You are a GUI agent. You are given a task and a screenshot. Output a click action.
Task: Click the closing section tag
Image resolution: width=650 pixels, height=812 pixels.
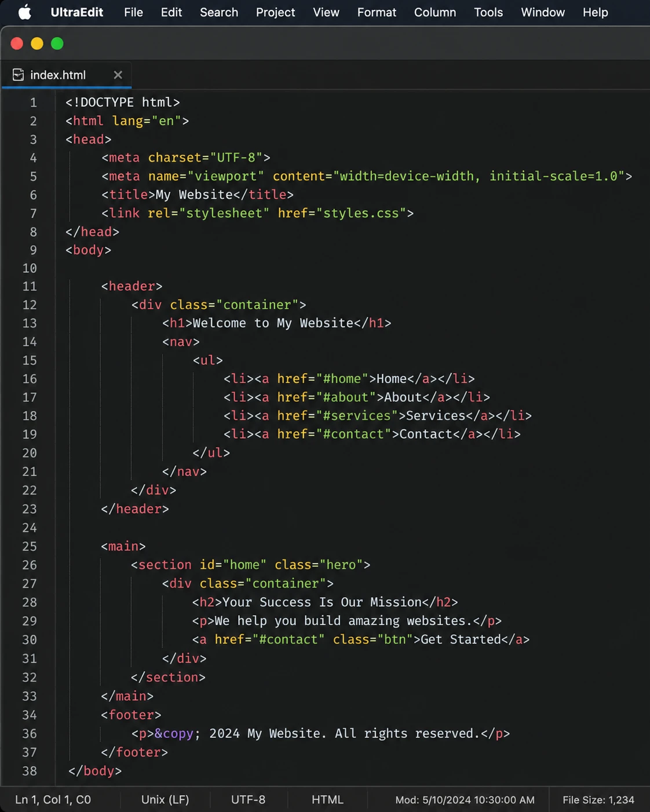coord(168,678)
